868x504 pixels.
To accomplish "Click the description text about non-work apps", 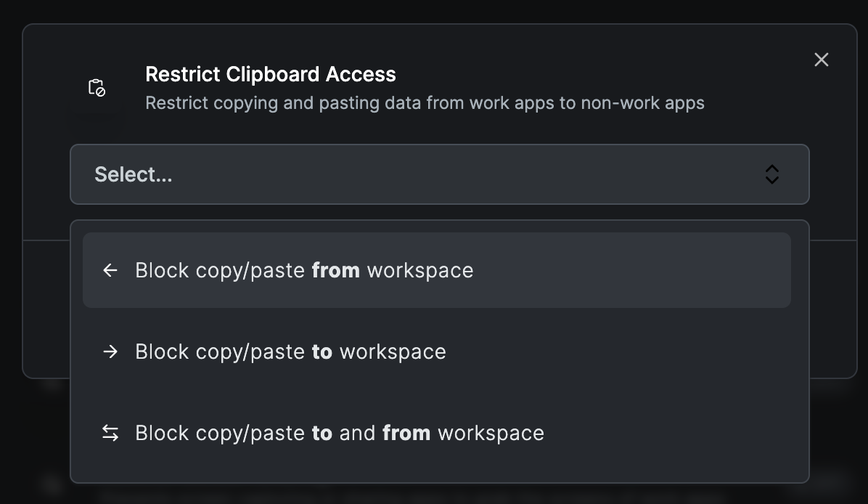I will (425, 102).
